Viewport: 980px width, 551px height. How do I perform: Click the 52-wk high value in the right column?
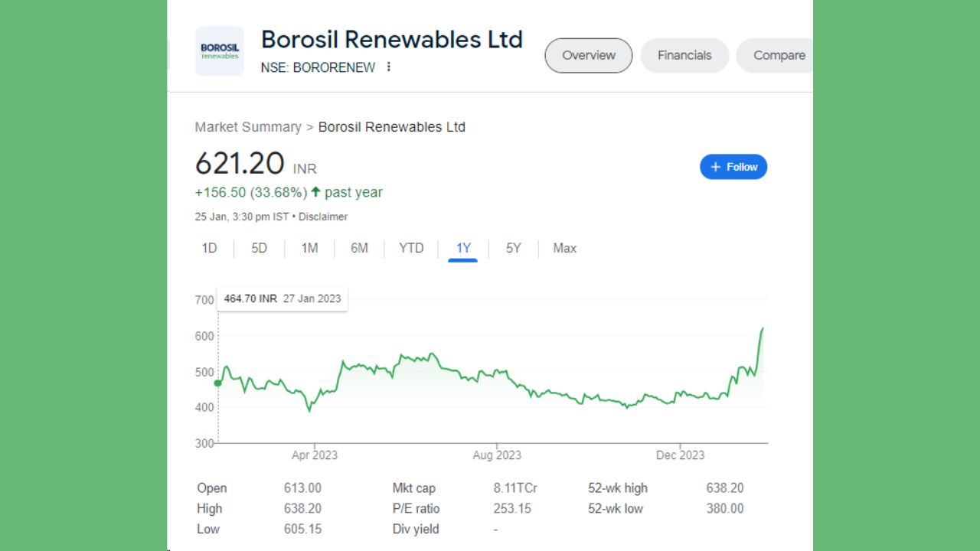tap(725, 488)
